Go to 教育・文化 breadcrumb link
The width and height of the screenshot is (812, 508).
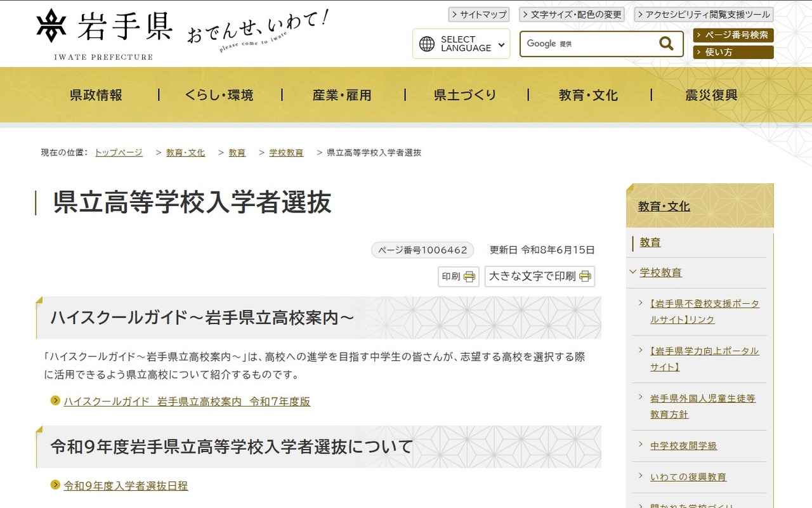coord(185,153)
